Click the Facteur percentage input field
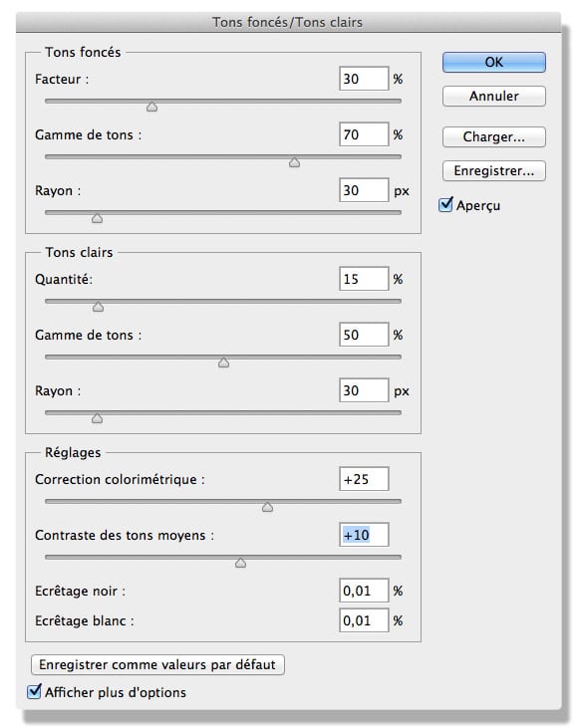This screenshot has width=576, height=728. click(364, 79)
